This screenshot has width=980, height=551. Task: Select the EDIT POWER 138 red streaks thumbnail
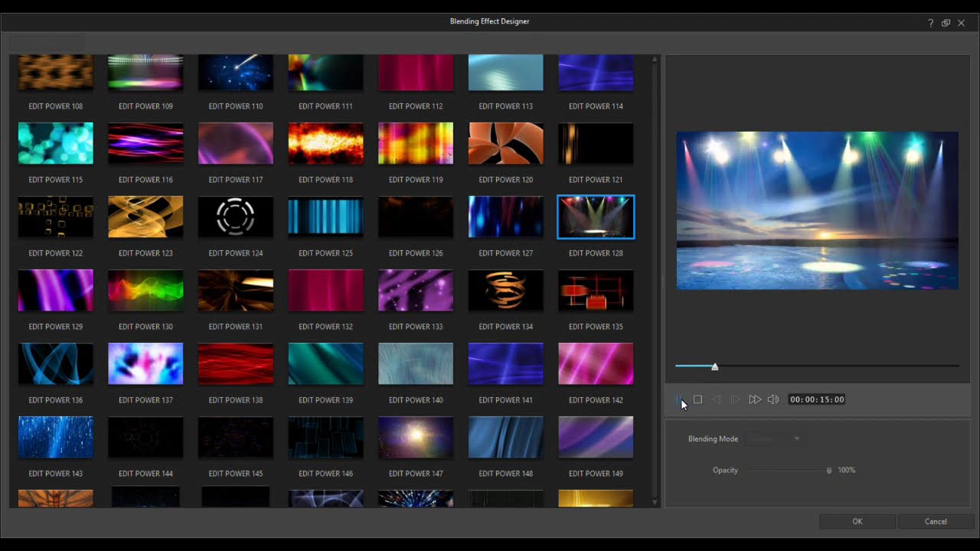(236, 364)
